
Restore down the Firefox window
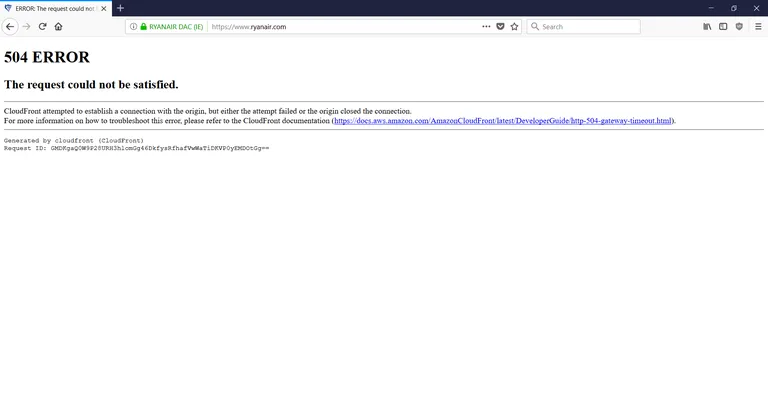(x=734, y=8)
